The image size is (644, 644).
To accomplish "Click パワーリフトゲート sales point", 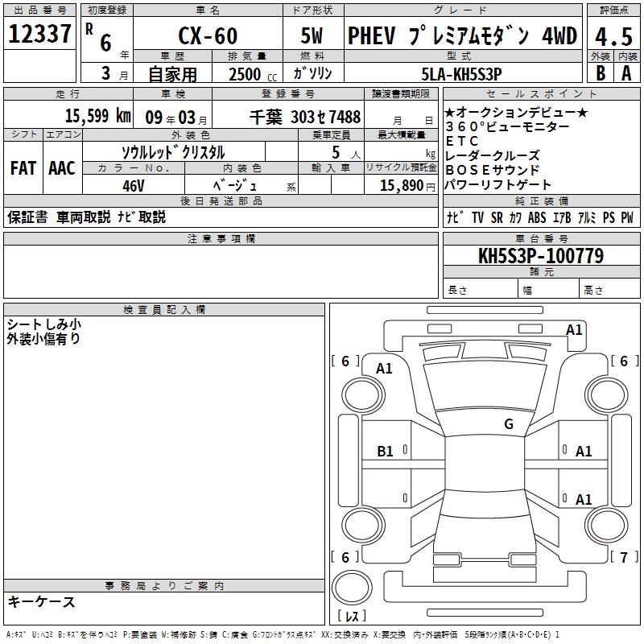I will coord(497,185).
